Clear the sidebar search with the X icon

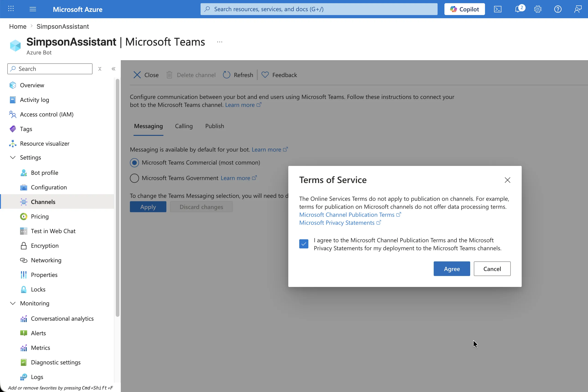(x=100, y=69)
